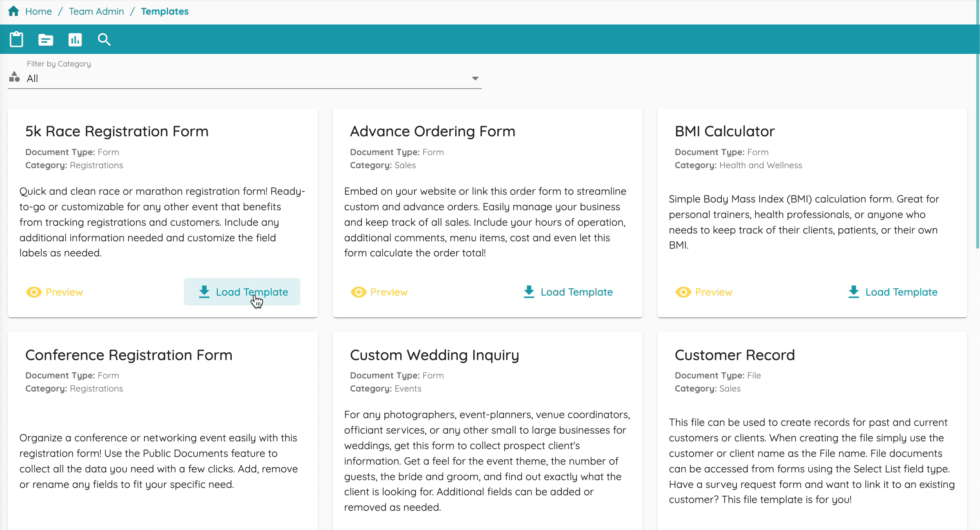Preview the Advance Ordering Form
This screenshot has width=980, height=530.
coord(379,292)
